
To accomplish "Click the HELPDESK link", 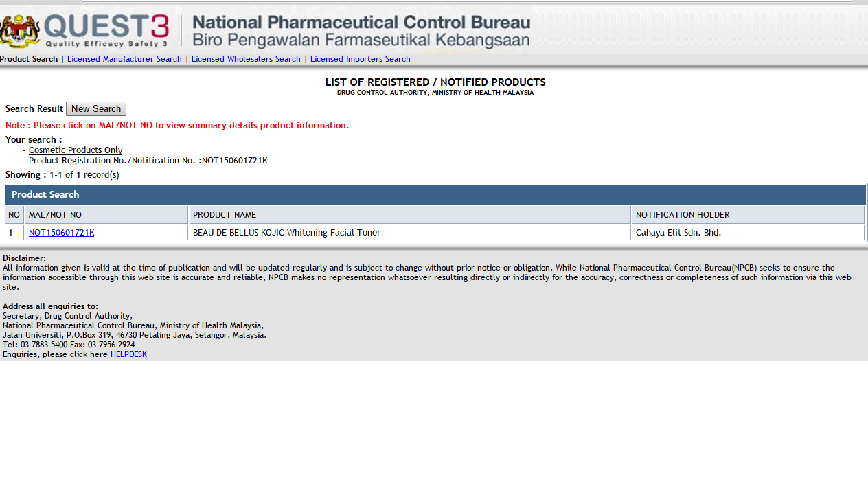I will click(x=128, y=354).
